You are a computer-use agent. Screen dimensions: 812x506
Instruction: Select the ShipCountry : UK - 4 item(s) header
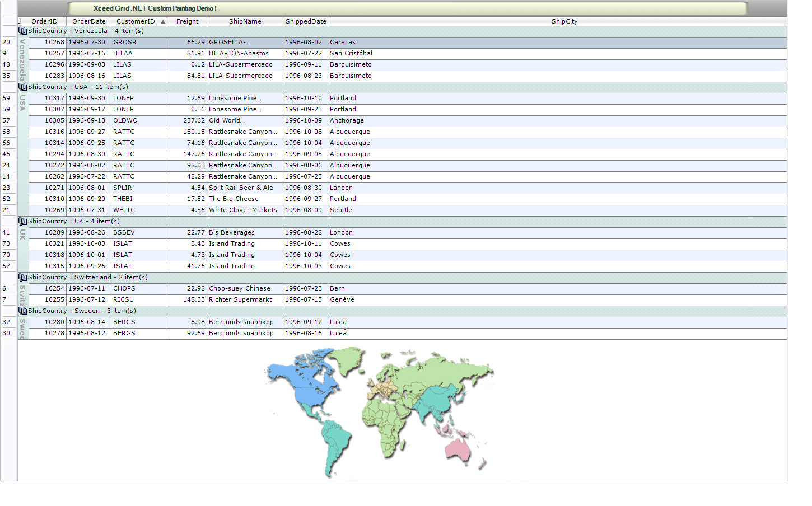pos(402,222)
